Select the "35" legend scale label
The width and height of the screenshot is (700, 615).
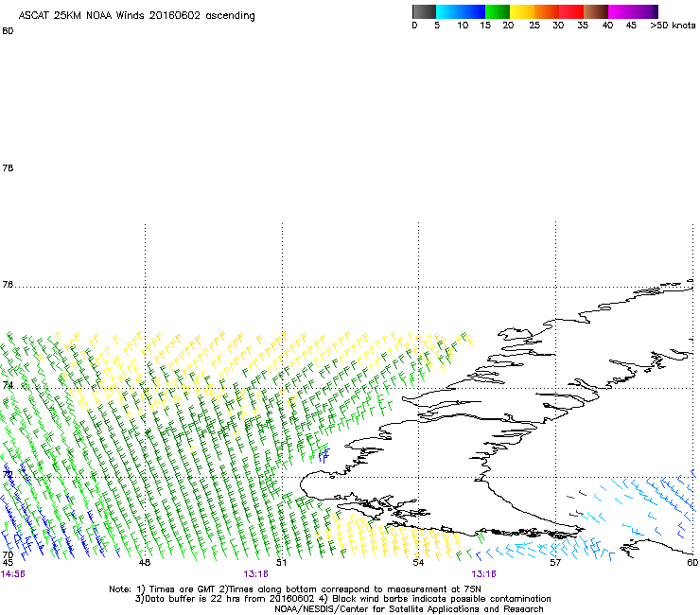click(x=583, y=26)
